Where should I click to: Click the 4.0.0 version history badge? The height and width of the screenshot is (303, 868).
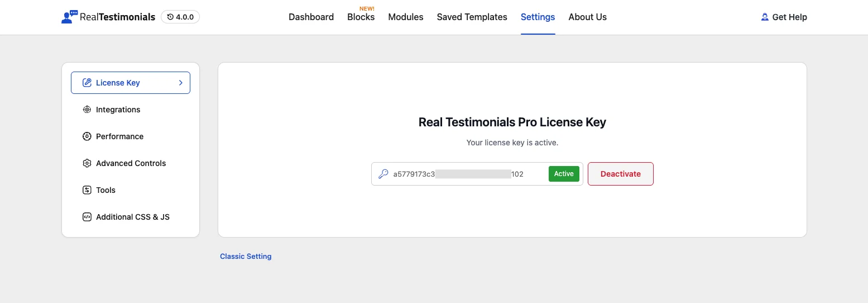coord(180,17)
